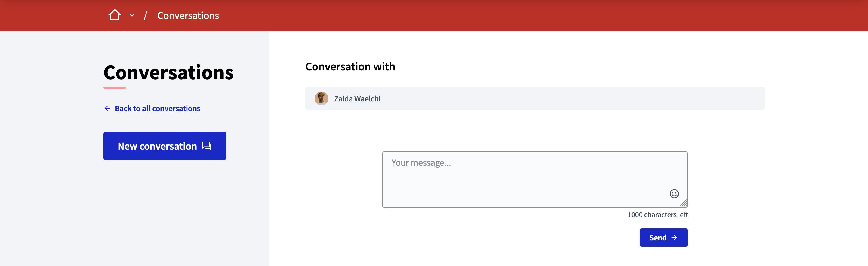Click Zaida Waelchi's profile avatar picture

pos(321,99)
